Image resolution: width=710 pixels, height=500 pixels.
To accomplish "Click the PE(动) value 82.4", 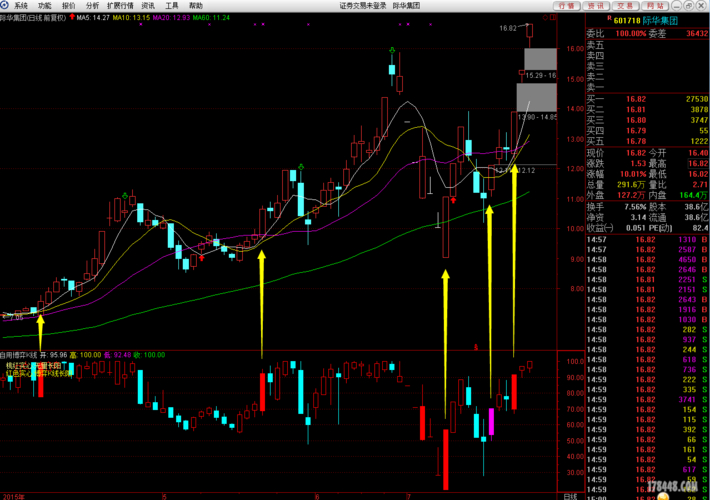I will pos(700,228).
